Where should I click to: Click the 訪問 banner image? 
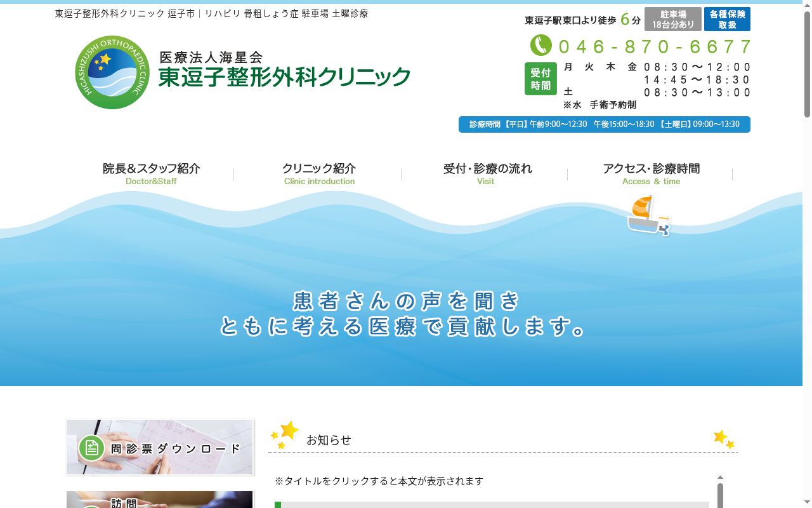160,499
